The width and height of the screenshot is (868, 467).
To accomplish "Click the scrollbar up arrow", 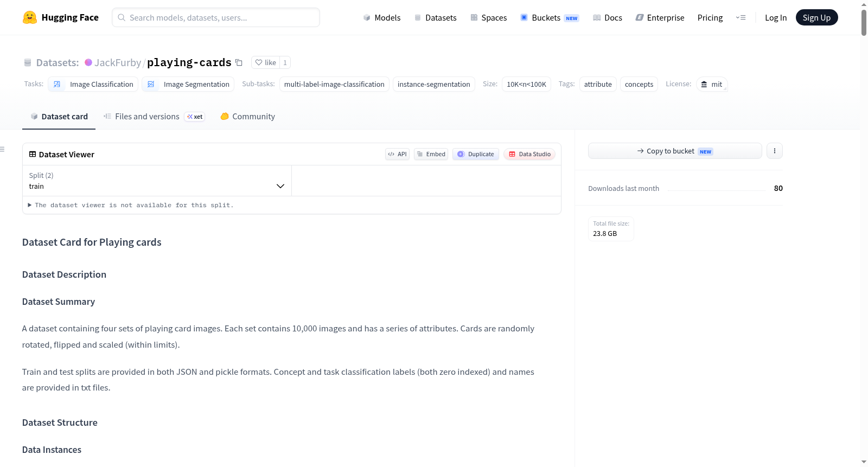I will click(864, 4).
